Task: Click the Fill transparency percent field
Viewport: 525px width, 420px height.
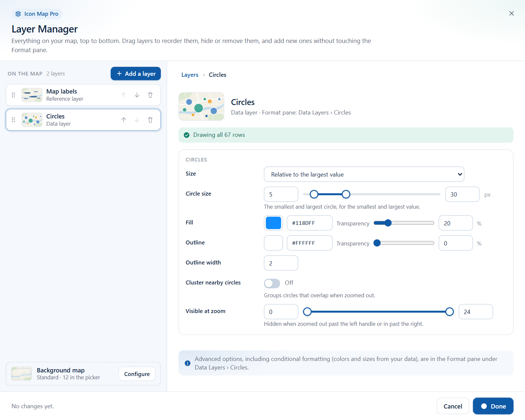Action: click(456, 223)
